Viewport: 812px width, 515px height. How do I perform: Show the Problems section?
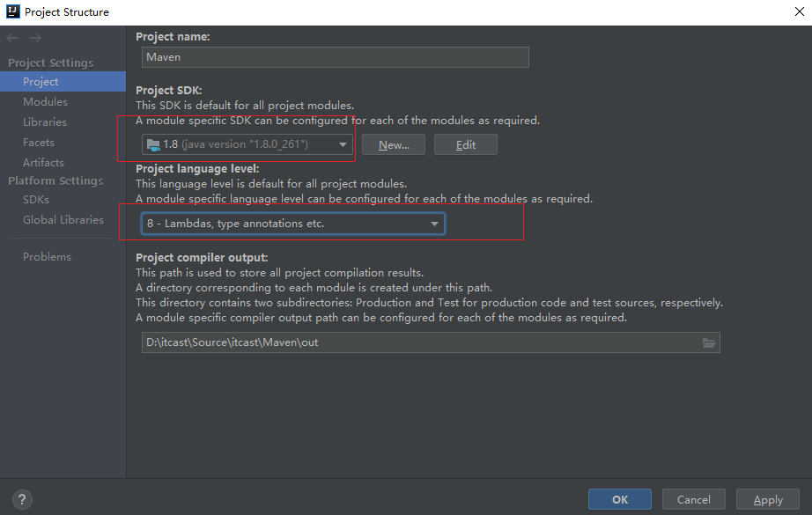[48, 257]
